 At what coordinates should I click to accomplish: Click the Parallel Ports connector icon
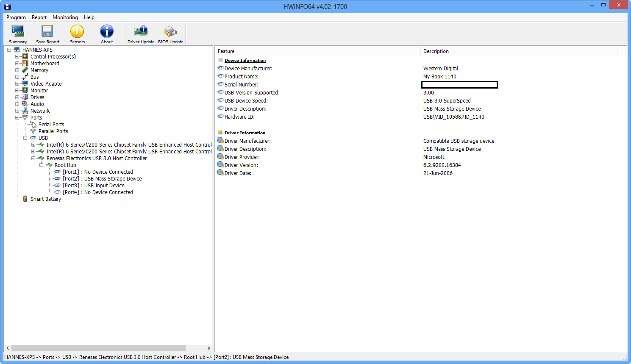pos(33,131)
